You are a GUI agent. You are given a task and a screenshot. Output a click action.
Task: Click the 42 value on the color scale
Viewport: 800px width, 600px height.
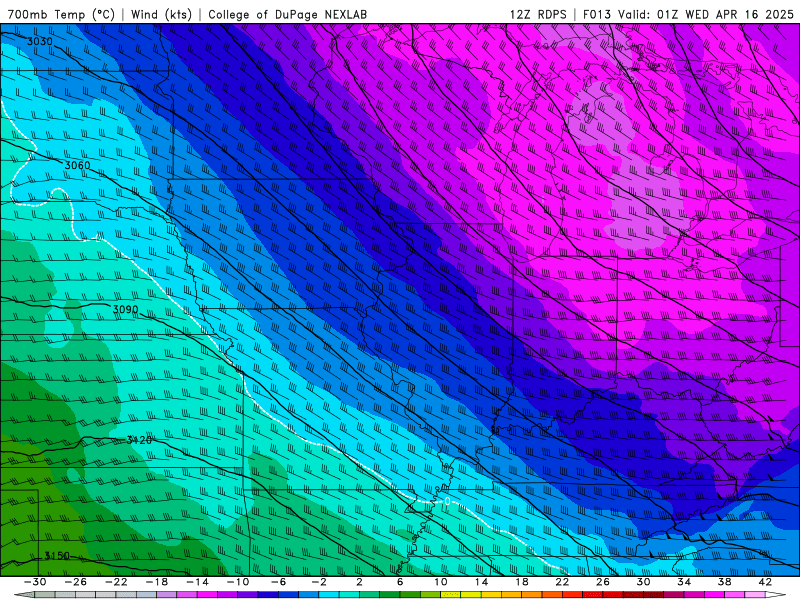pos(765,582)
